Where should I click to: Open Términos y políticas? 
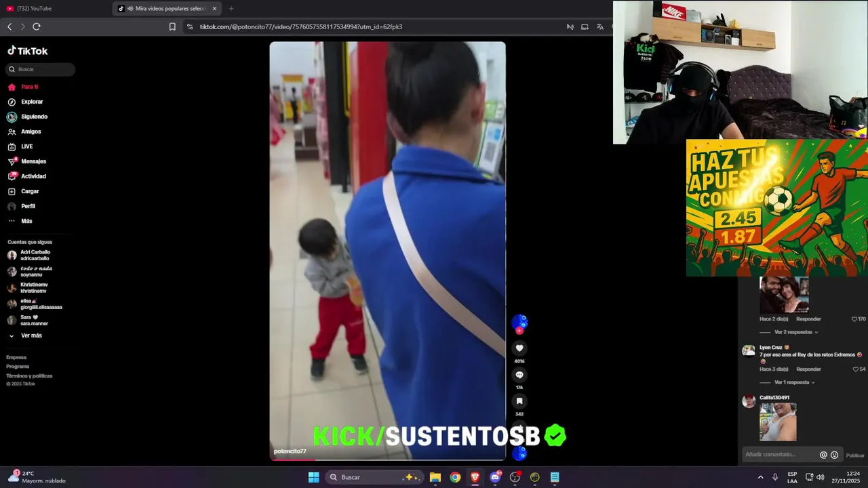pyautogui.click(x=29, y=376)
